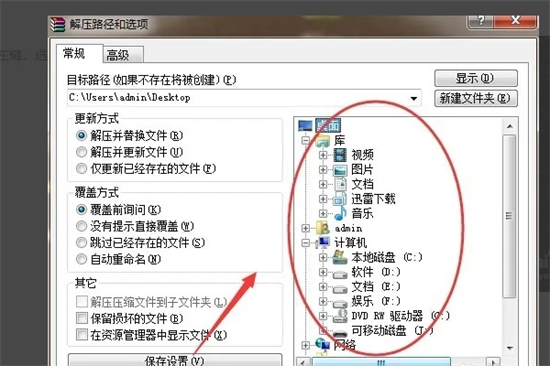Select the Desktop (桌面) monitor icon in tree
The width and height of the screenshot is (550, 366).
pyautogui.click(x=305, y=126)
